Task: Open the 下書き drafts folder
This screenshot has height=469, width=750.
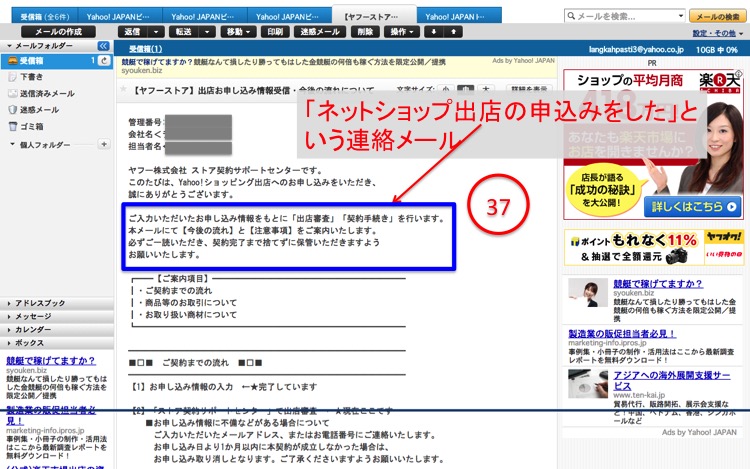Action: click(32, 77)
